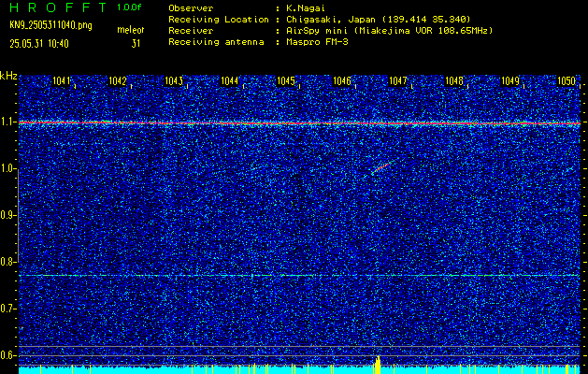Click the 1046 time marker
This screenshot has width=588, height=374.
tap(342, 81)
